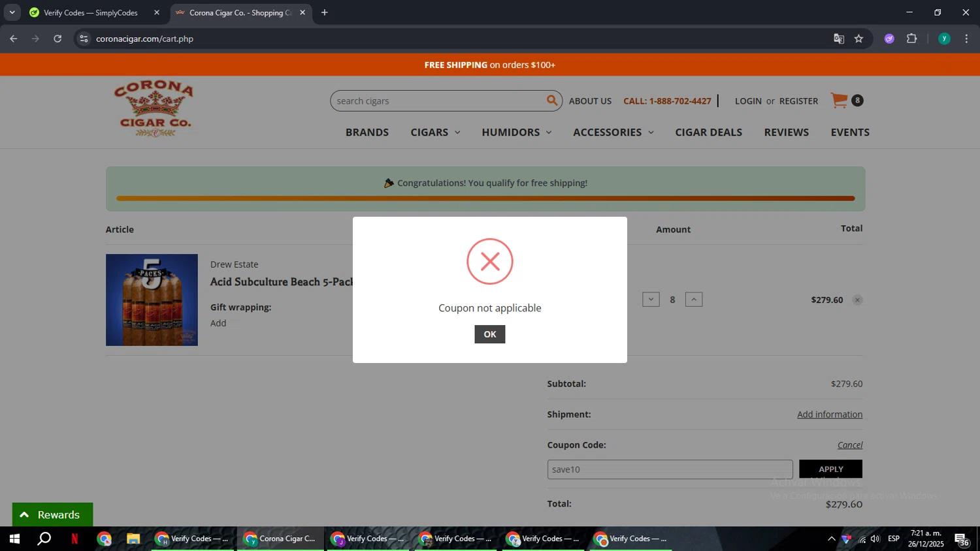980x551 pixels.
Task: Open the Windows Start menu
Action: coord(14,539)
